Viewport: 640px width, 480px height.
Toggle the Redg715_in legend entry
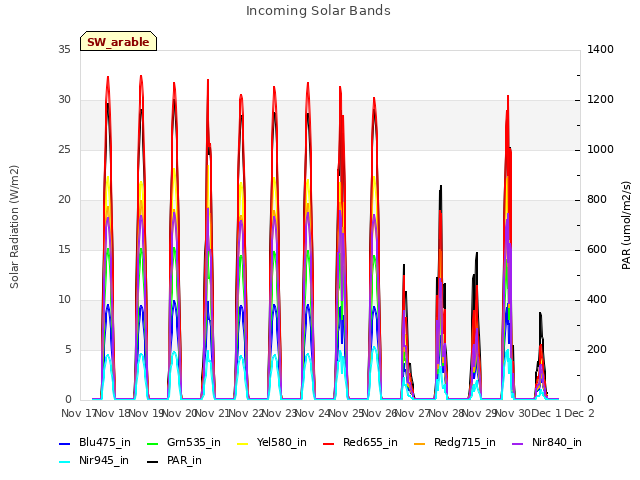[x=455, y=442]
